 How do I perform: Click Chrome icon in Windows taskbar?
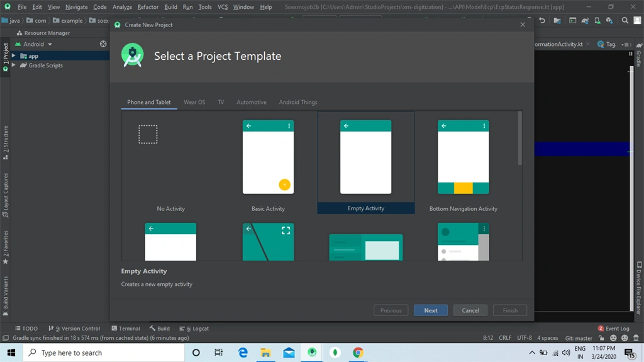[358, 353]
